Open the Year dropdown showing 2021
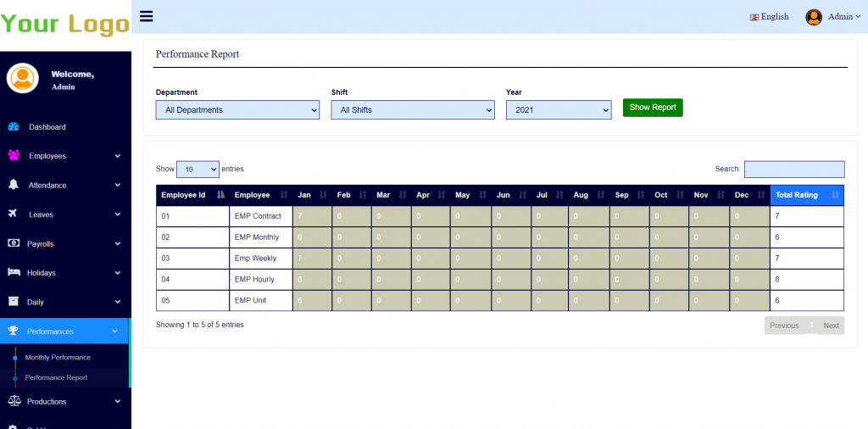 click(558, 110)
